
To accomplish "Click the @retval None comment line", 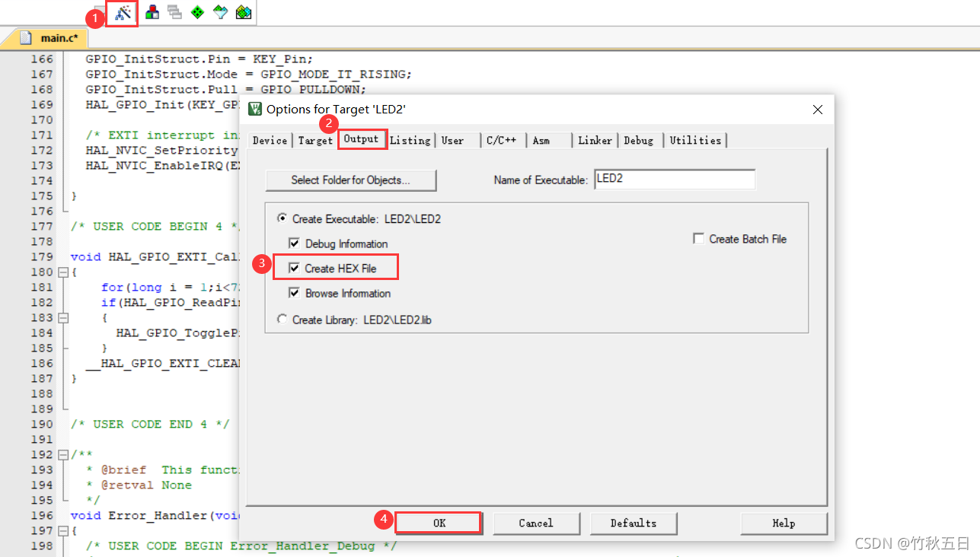I will (x=139, y=485).
